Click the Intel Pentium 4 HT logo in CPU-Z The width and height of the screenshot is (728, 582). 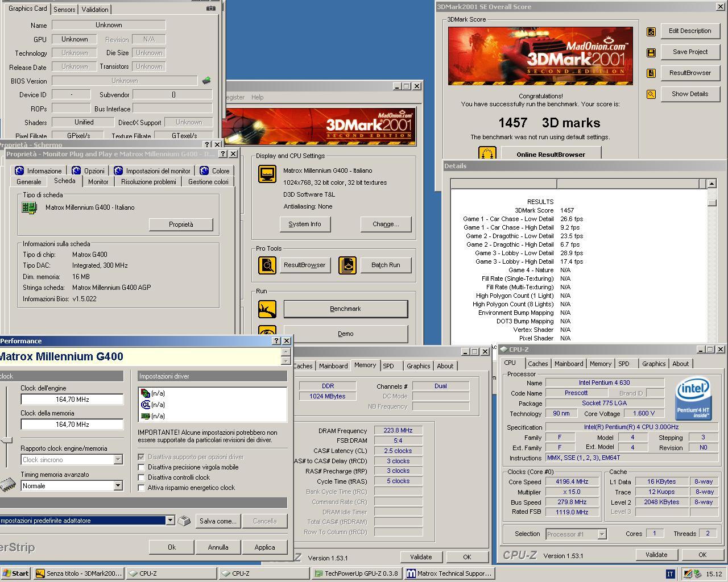pos(694,400)
